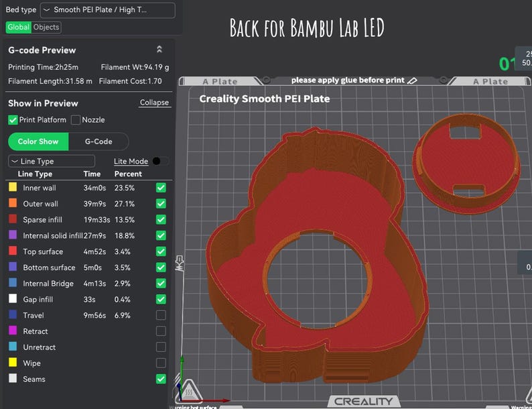Show Unretract points in preview

click(161, 347)
